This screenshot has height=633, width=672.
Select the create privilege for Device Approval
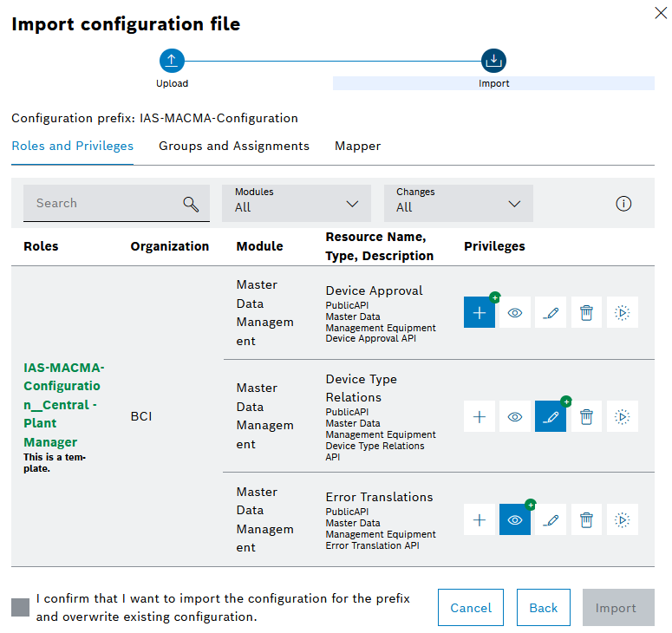coord(480,313)
